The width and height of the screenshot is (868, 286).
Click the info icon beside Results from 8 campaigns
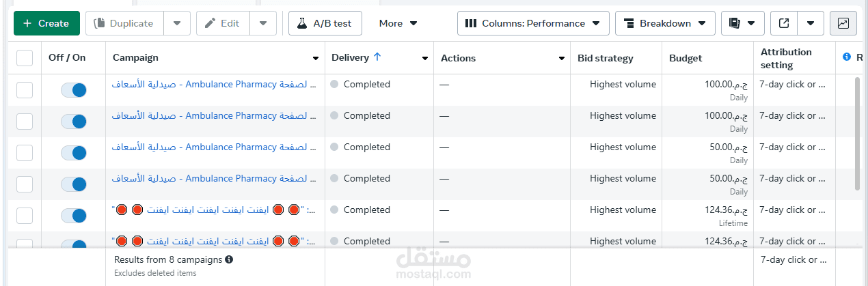click(229, 259)
